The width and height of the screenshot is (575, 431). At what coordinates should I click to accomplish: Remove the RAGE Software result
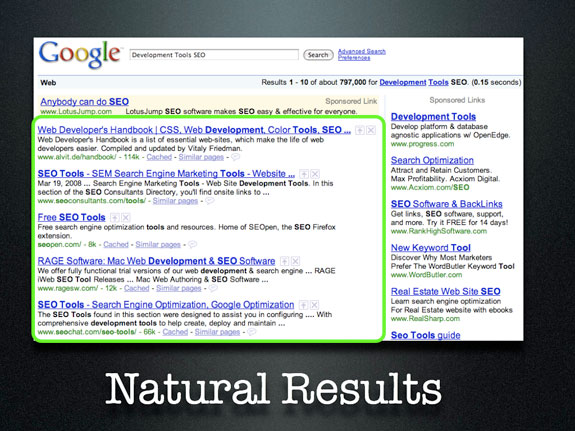click(295, 261)
